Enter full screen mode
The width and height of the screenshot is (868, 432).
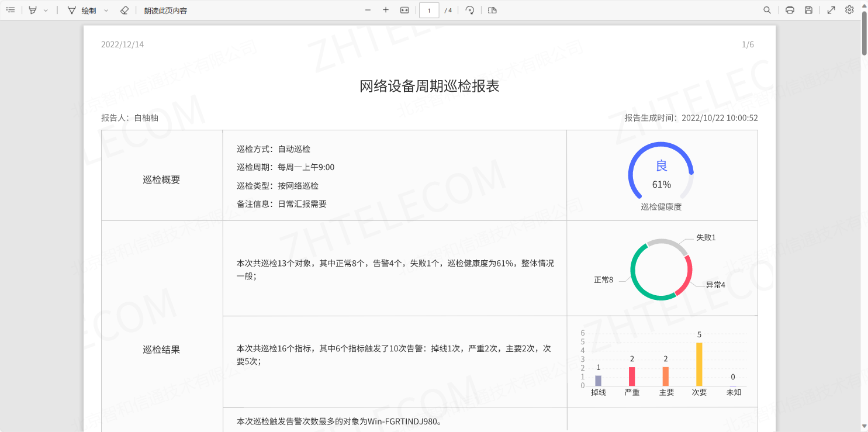point(831,10)
